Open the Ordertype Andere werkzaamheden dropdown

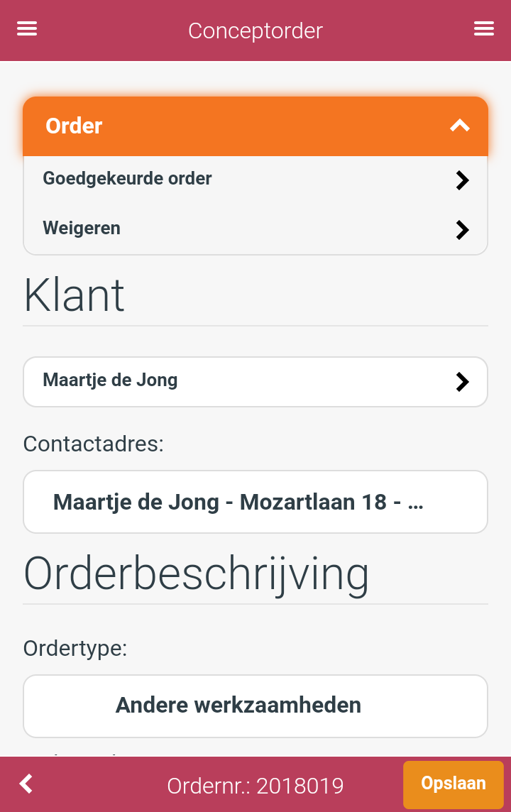click(255, 706)
